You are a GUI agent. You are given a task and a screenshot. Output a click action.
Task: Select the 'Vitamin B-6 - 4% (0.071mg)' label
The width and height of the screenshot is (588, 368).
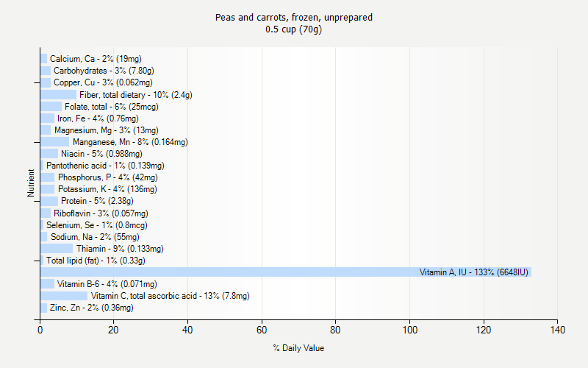click(107, 284)
